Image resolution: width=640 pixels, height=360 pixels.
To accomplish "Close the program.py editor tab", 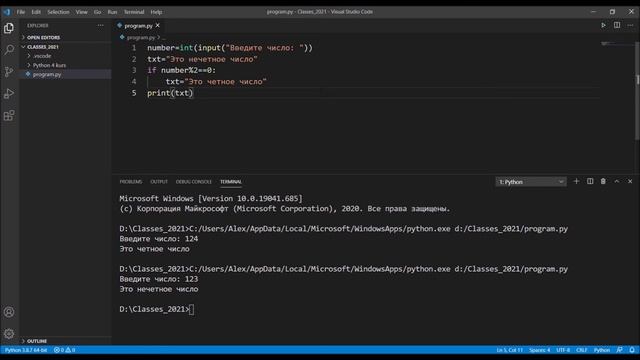I will [158, 25].
